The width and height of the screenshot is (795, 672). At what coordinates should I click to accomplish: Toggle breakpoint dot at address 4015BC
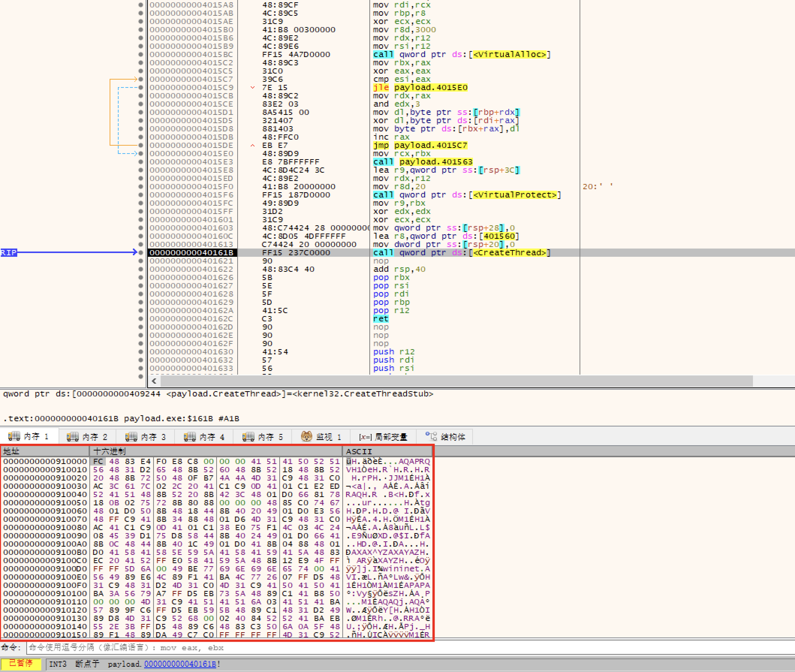(x=141, y=54)
